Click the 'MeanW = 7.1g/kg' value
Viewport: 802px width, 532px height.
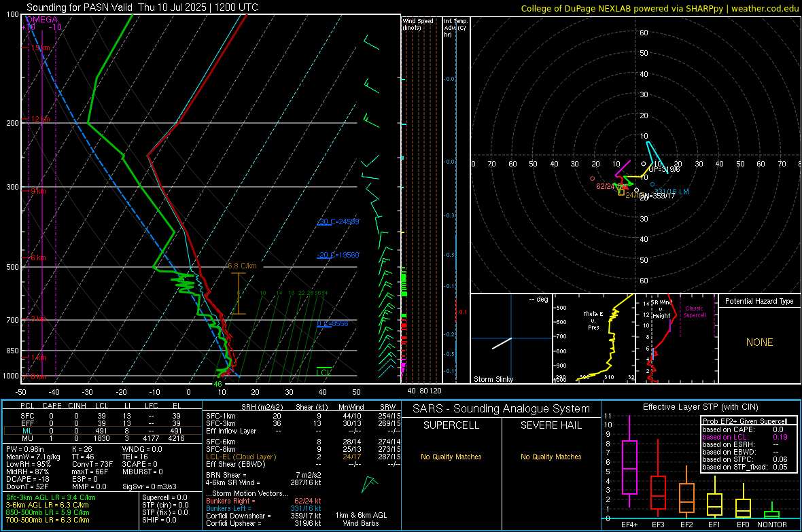click(33, 457)
